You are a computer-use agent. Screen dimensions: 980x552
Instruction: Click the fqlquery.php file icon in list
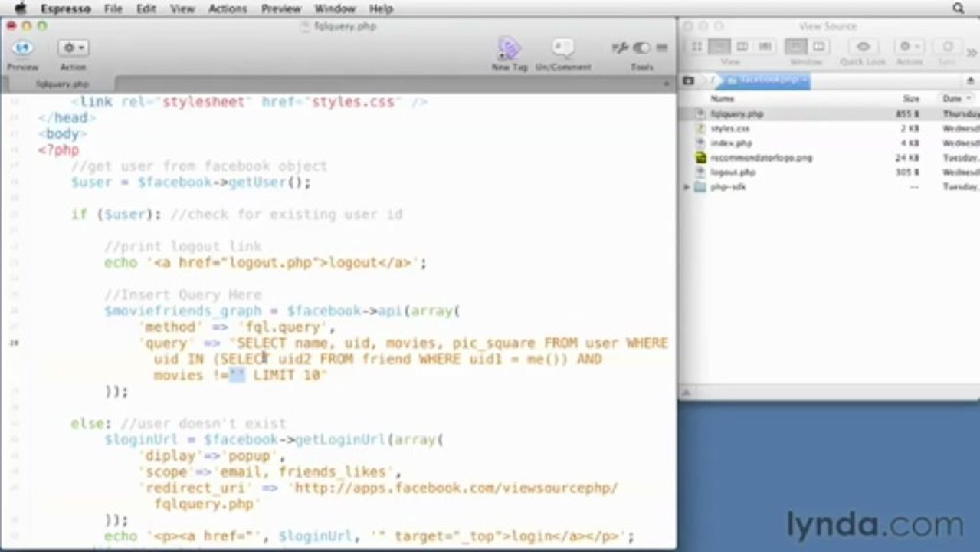pyautogui.click(x=700, y=113)
